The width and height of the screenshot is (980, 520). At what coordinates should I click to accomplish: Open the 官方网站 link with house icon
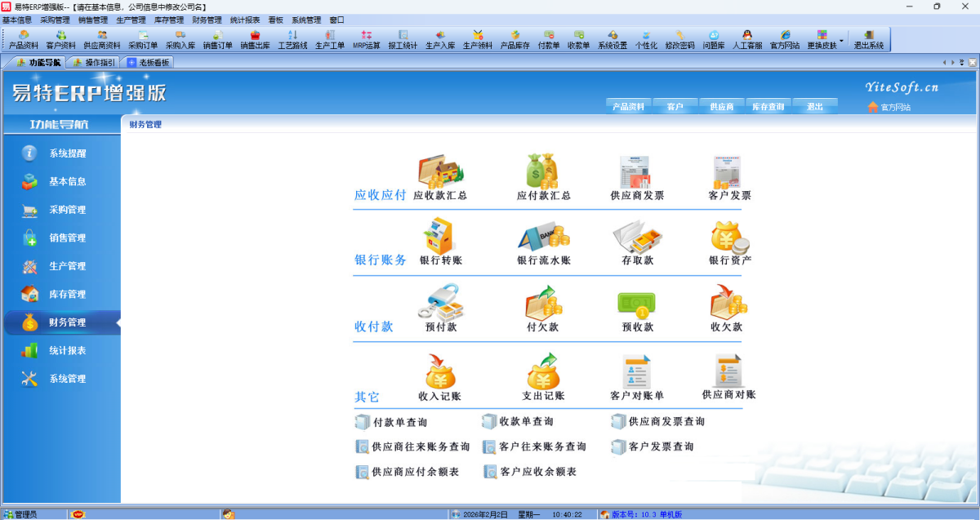tap(889, 107)
